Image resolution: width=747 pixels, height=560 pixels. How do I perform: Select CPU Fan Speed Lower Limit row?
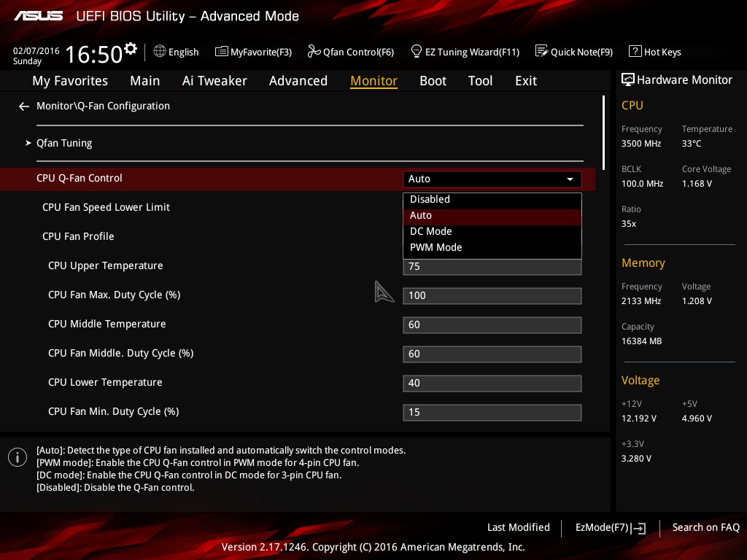click(x=106, y=207)
